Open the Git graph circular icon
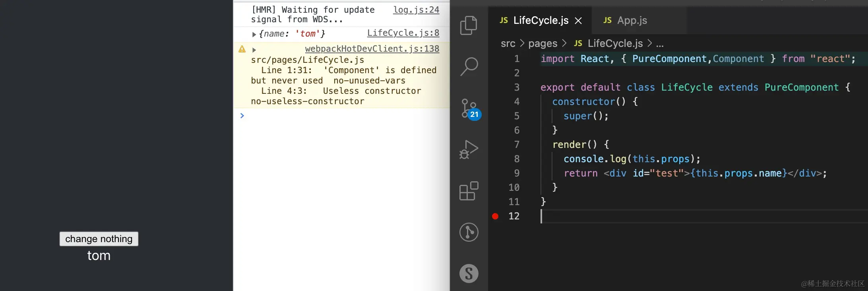The height and width of the screenshot is (291, 868). point(469,232)
